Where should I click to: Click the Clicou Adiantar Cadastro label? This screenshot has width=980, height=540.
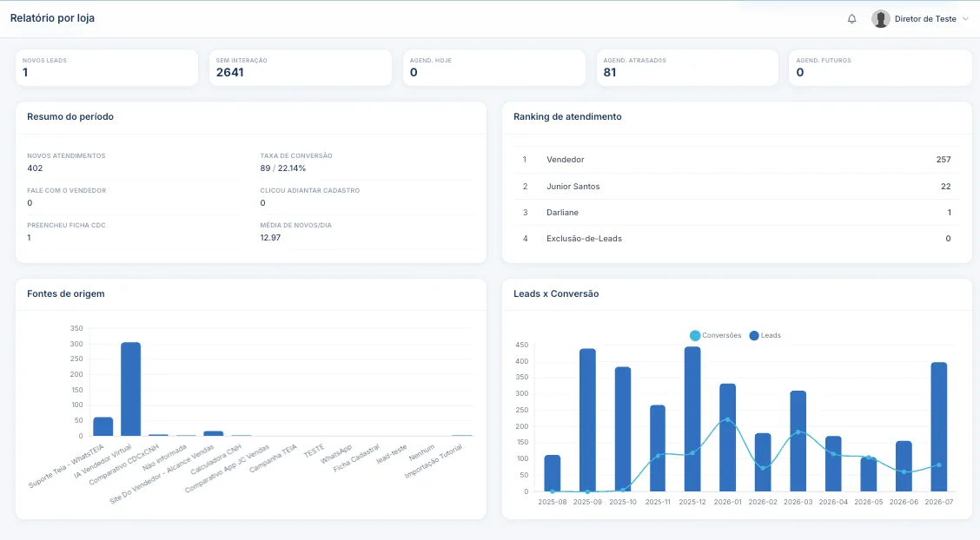(310, 190)
